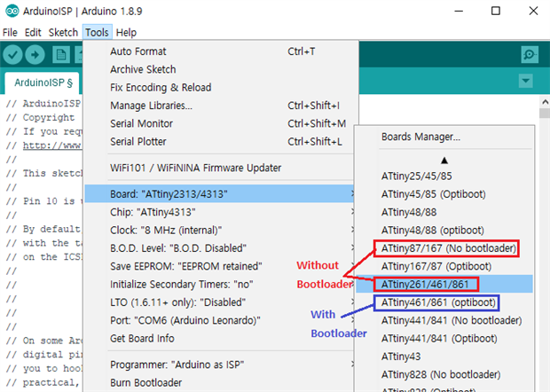Select board ATtiny25/45/85

click(x=444, y=176)
